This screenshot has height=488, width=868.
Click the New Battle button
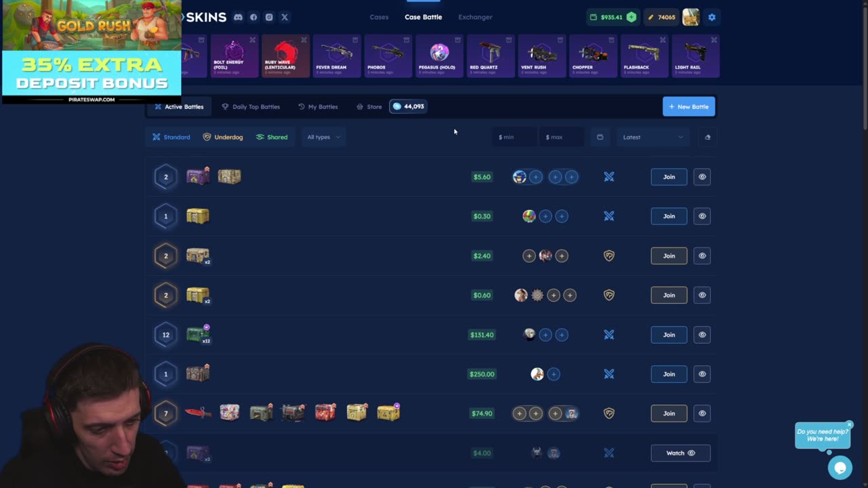tap(688, 106)
